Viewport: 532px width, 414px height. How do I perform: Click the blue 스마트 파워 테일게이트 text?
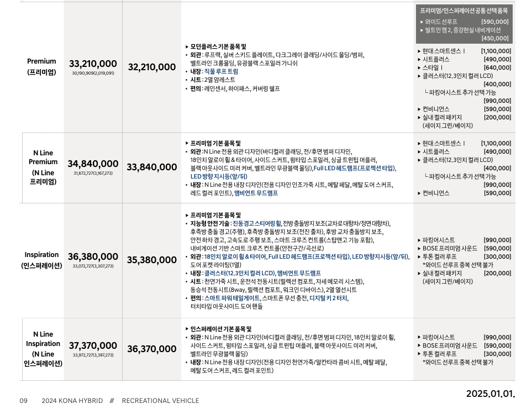pyautogui.click(x=231, y=298)
